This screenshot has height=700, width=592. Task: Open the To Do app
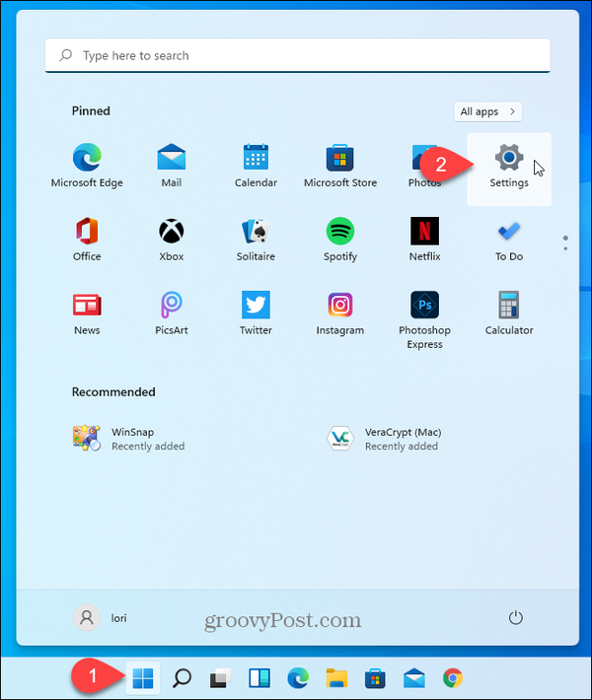click(x=509, y=240)
